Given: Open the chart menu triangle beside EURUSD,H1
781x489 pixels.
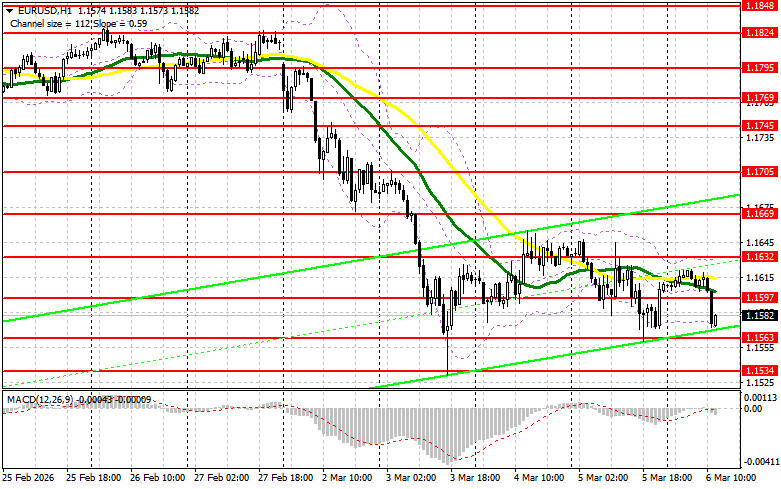Looking at the screenshot, I should point(10,10).
